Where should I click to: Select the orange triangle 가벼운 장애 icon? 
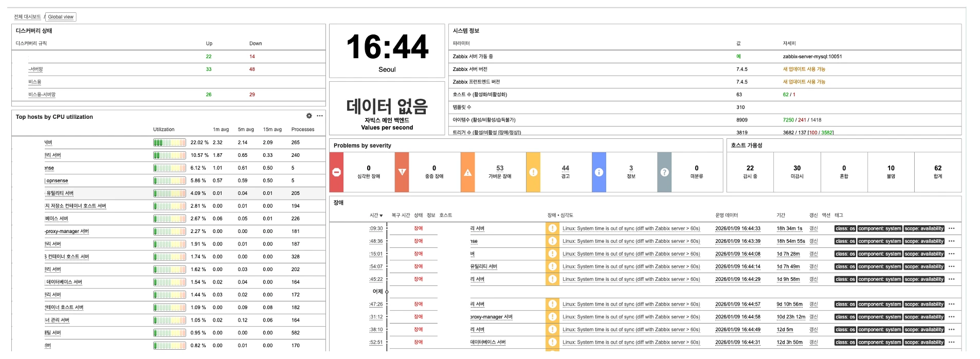pos(467,172)
